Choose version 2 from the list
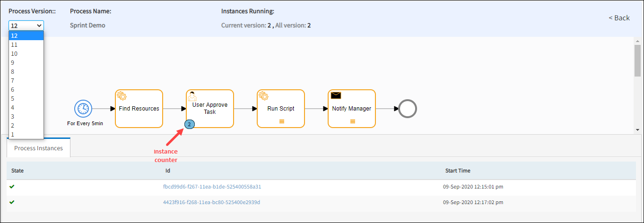 pyautogui.click(x=26, y=125)
